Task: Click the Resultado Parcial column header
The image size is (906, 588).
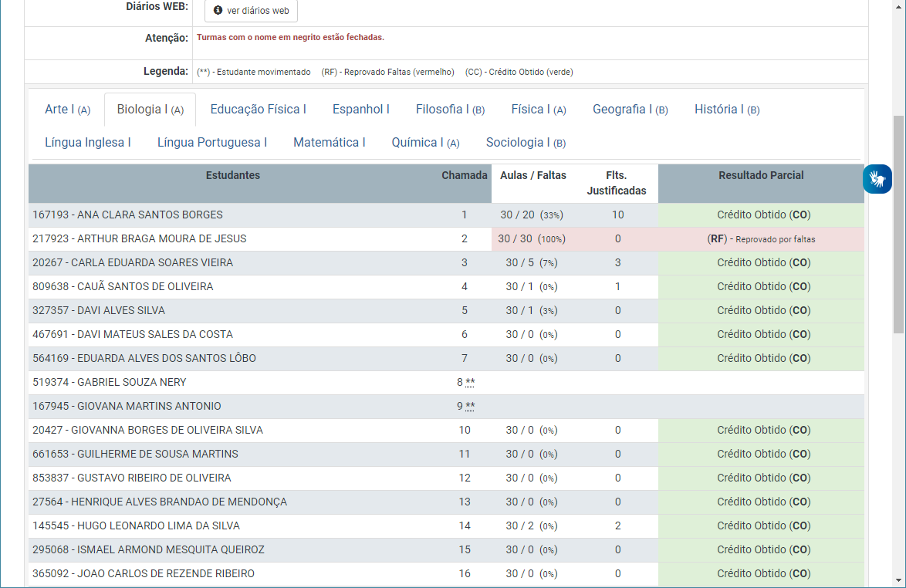Action: tap(761, 175)
